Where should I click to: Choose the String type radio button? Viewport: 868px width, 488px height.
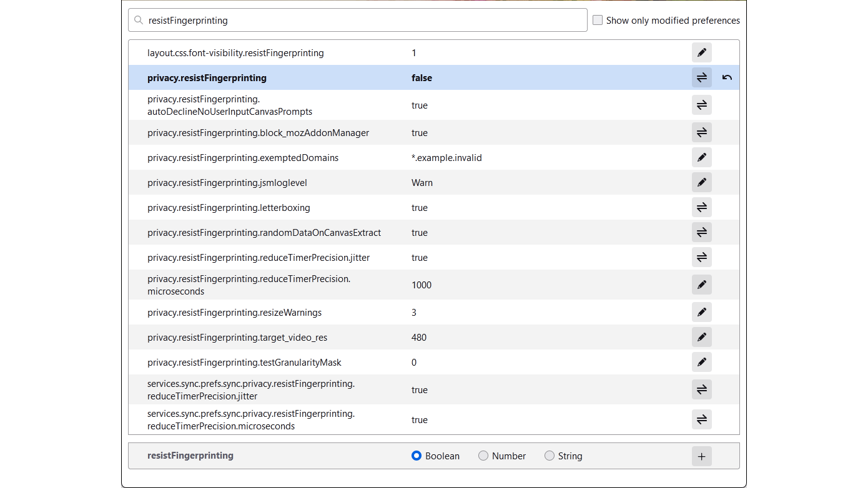coord(550,456)
